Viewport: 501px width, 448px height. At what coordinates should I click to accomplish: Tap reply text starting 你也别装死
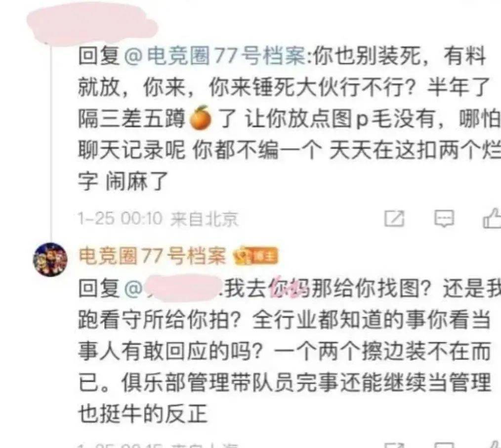[x=289, y=119]
